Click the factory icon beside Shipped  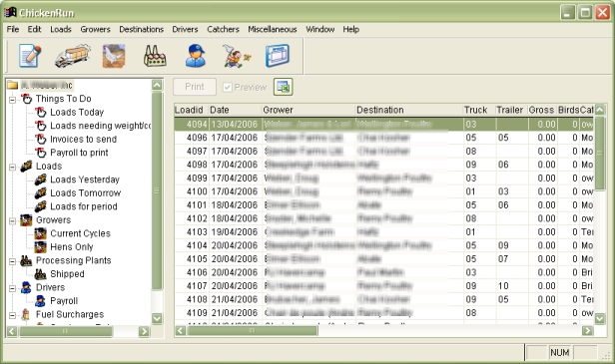40,274
